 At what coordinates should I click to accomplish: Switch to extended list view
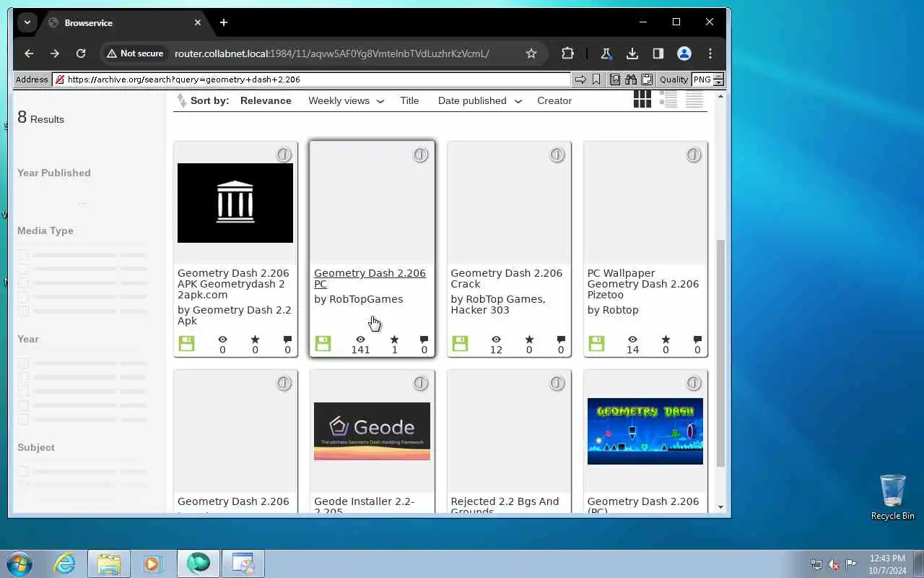tap(668, 100)
